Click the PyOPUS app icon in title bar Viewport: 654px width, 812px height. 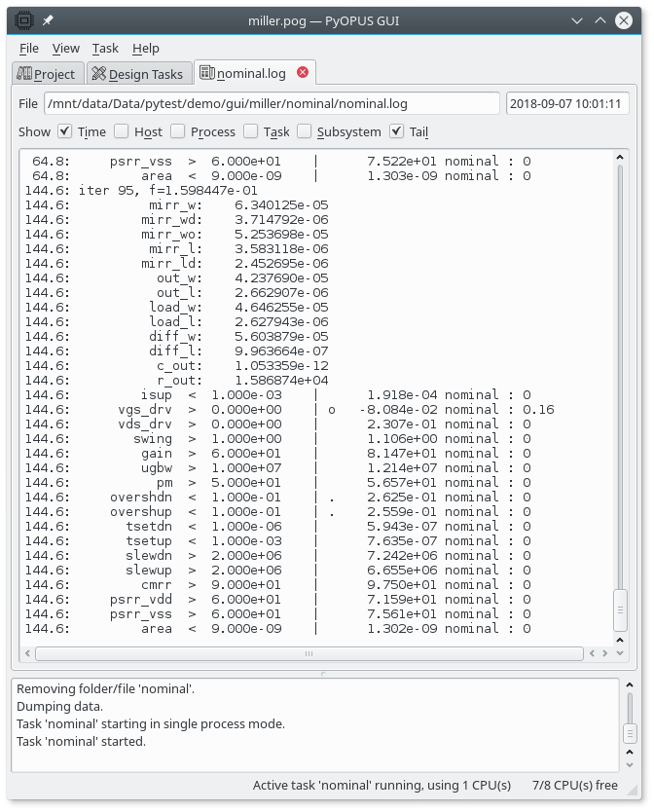23,19
